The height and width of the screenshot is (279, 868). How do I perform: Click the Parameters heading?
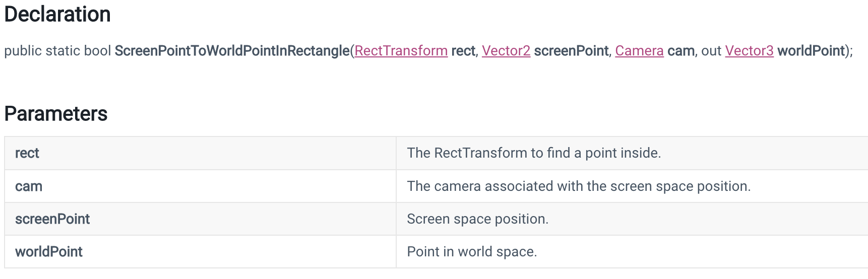click(x=56, y=114)
